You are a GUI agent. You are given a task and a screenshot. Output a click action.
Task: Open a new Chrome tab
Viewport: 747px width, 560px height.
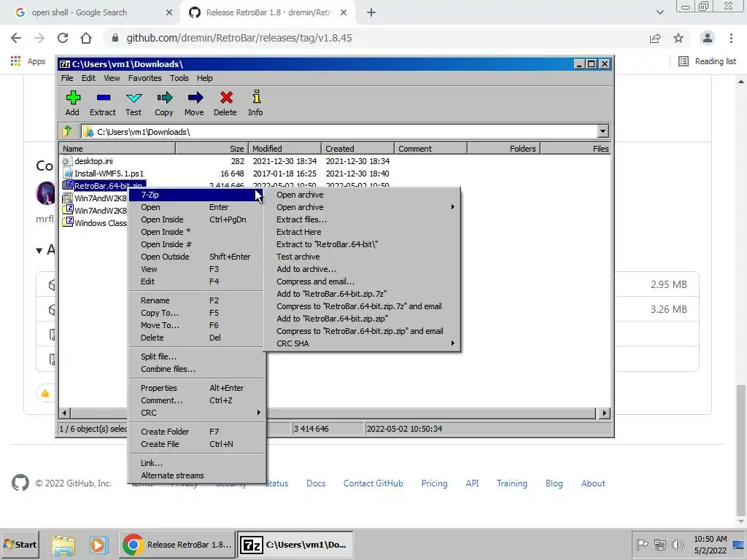pos(371,13)
